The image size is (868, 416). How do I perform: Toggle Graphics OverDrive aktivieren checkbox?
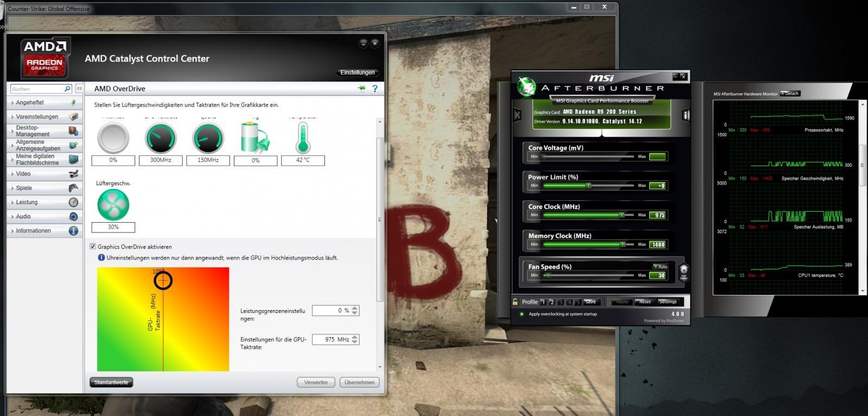pyautogui.click(x=93, y=247)
